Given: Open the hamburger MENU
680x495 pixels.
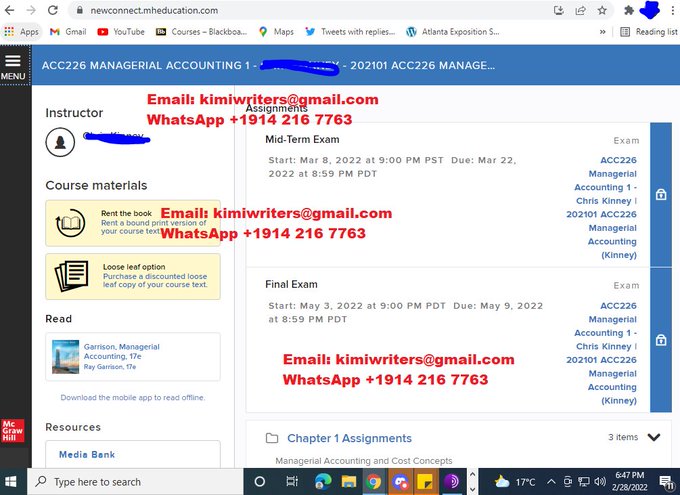Looking at the screenshot, I should pos(13,67).
